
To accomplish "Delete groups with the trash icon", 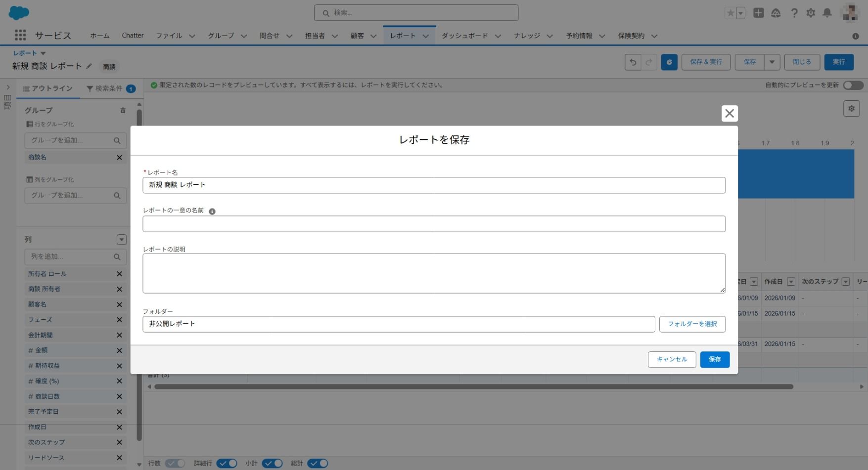I will click(123, 111).
